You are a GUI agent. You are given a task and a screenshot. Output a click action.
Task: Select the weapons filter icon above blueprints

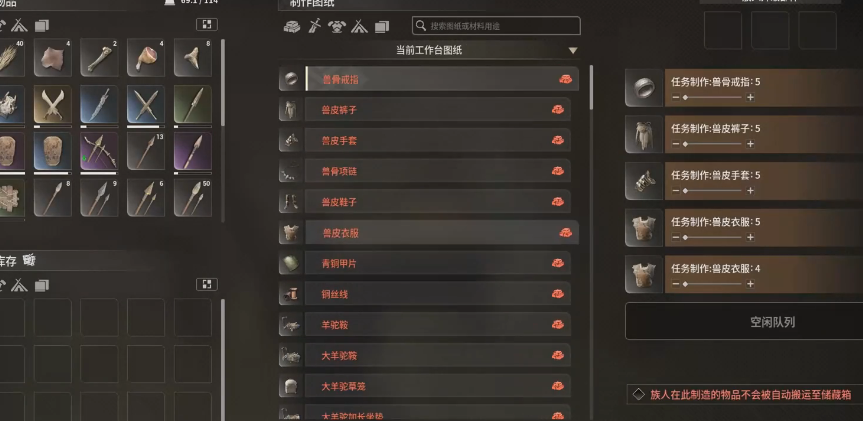tap(314, 26)
